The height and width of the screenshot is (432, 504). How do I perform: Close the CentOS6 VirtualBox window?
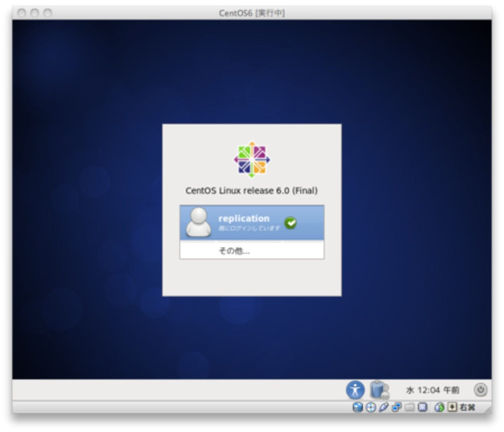tap(22, 13)
